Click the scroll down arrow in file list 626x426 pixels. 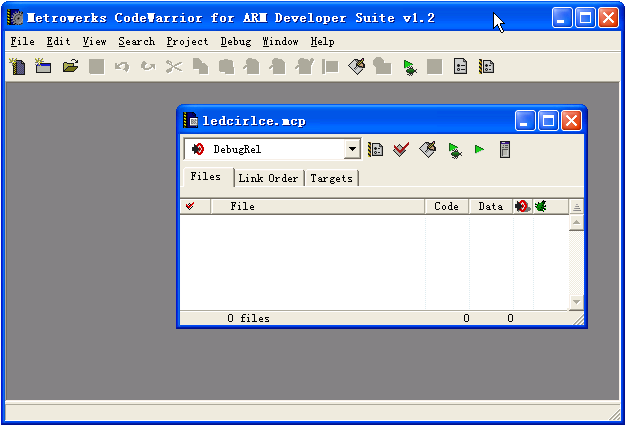(576, 302)
